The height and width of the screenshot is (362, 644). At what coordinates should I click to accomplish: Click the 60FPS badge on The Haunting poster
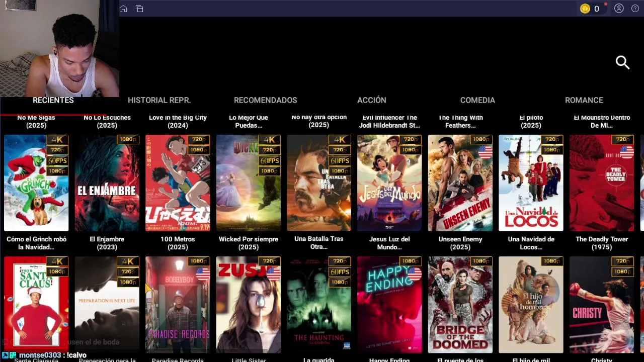coord(341,271)
